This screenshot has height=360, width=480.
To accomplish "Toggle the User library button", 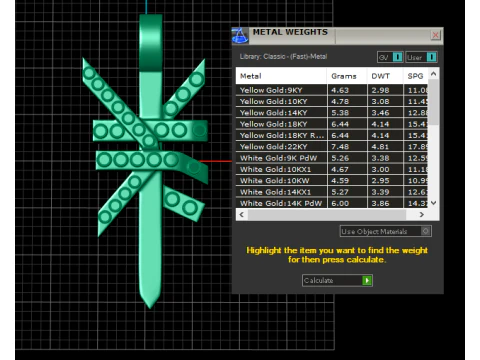I will pos(421,57).
